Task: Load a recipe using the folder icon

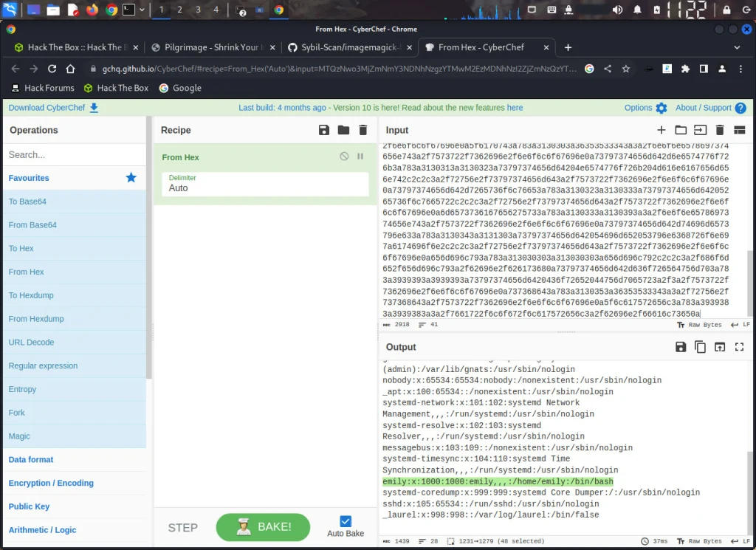Action: [x=343, y=130]
